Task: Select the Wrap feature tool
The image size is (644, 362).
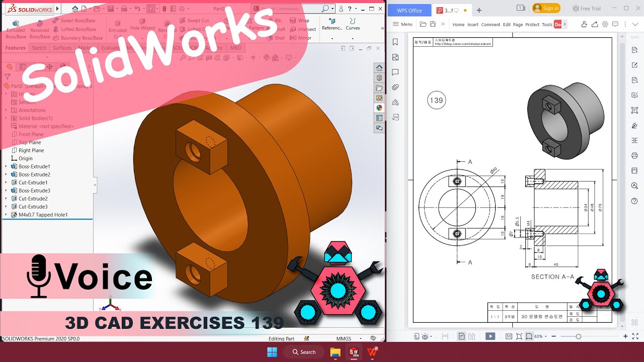Action: click(299, 21)
